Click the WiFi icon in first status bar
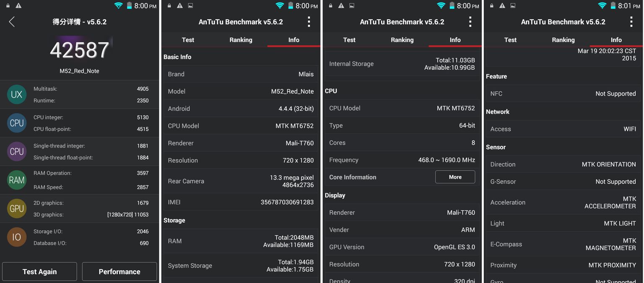 119,5
